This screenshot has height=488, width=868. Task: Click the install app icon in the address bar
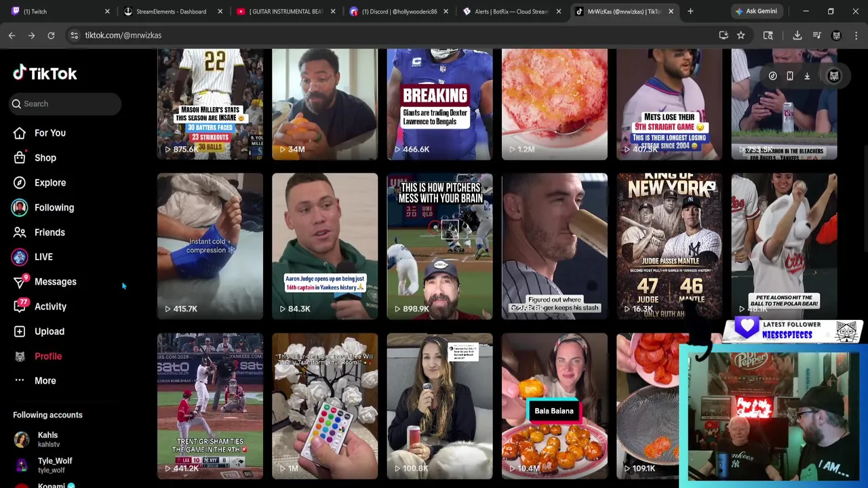coord(724,35)
